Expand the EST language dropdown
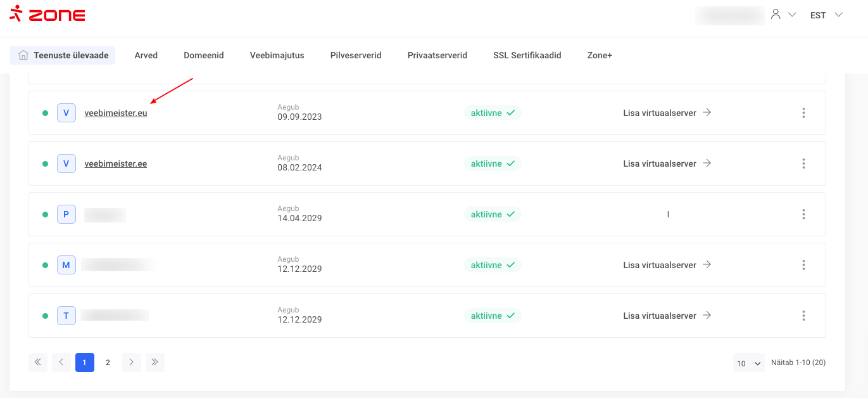This screenshot has width=868, height=398. coord(826,15)
